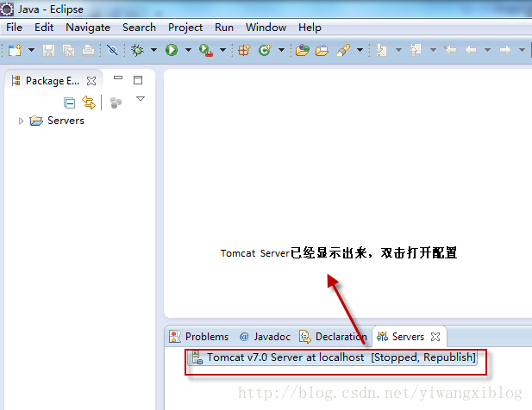This screenshot has width=532, height=410.
Task: Close the Package Explorer view
Action: click(x=91, y=81)
